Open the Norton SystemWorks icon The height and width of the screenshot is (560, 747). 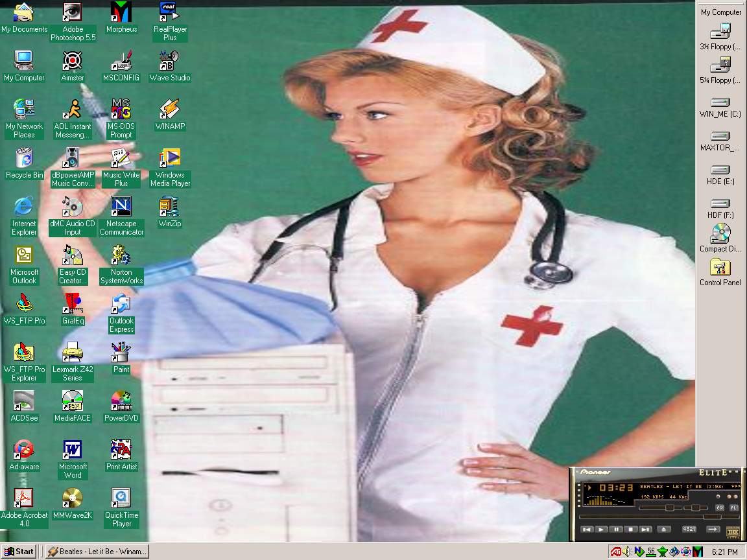coord(121,264)
